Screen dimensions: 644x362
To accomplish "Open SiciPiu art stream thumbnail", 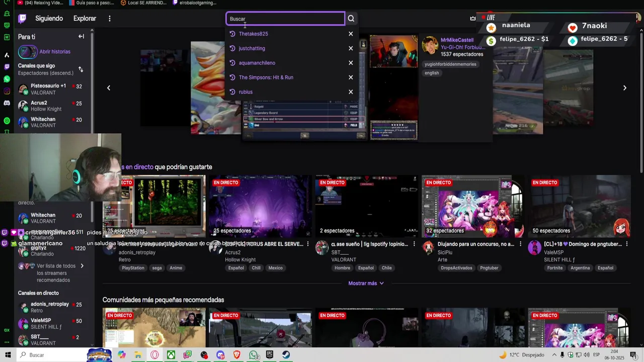I will coord(473,206).
